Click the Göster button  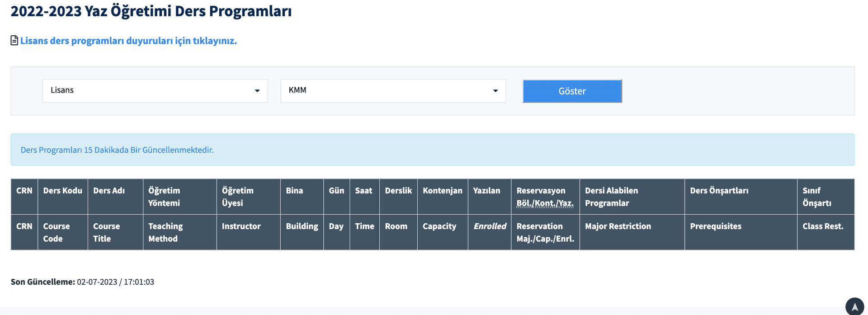coord(572,91)
